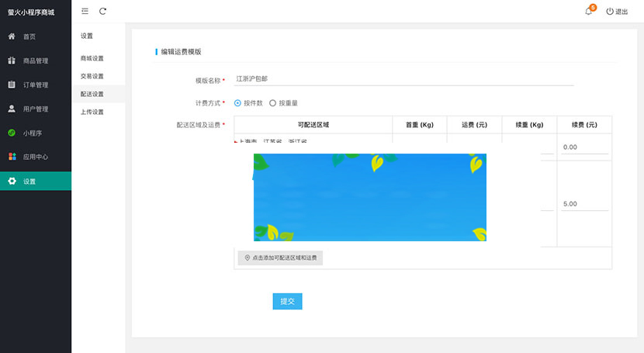Image resolution: width=644 pixels, height=353 pixels.
Task: Select 配送设置 in the submenu
Action: click(x=92, y=94)
